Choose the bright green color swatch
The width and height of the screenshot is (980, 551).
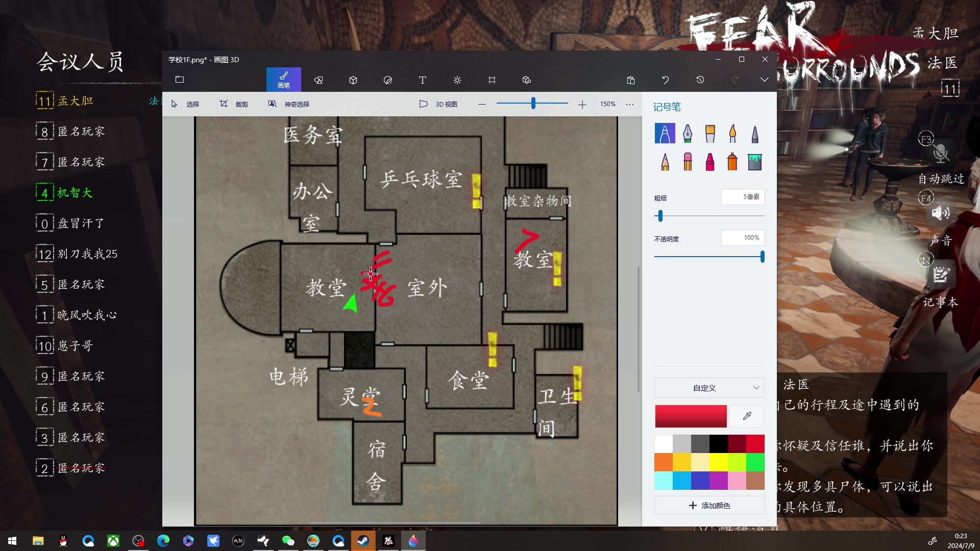pos(755,462)
